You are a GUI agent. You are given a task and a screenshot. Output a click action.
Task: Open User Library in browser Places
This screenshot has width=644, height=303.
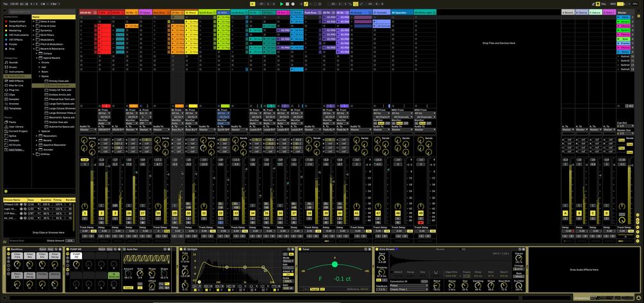point(15,126)
